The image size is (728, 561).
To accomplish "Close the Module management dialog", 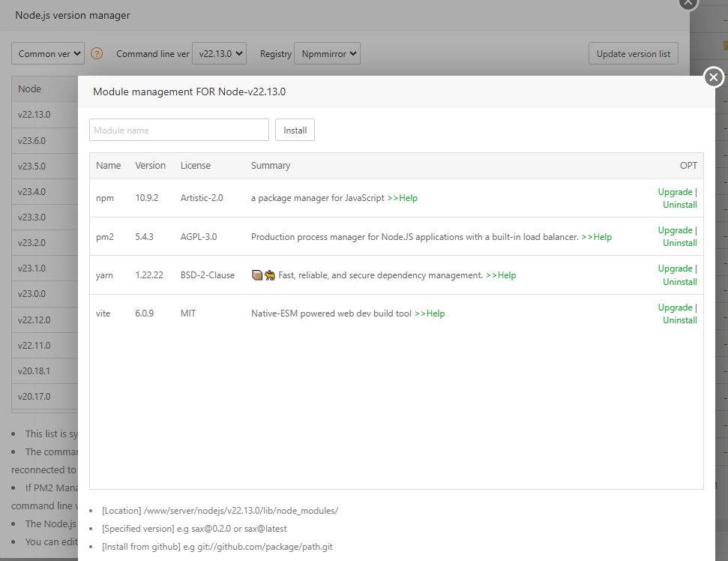I will 713,77.
